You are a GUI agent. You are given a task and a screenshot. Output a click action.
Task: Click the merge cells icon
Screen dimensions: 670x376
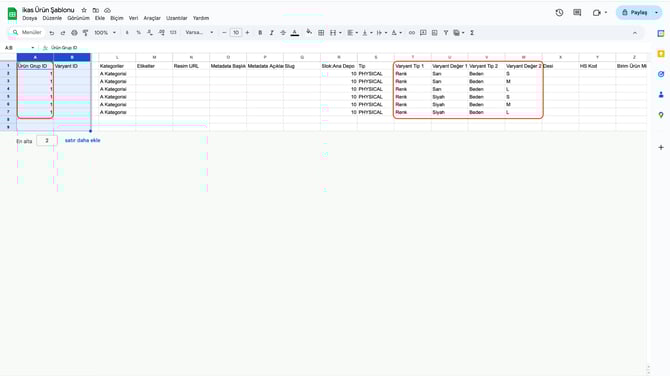pyautogui.click(x=333, y=33)
